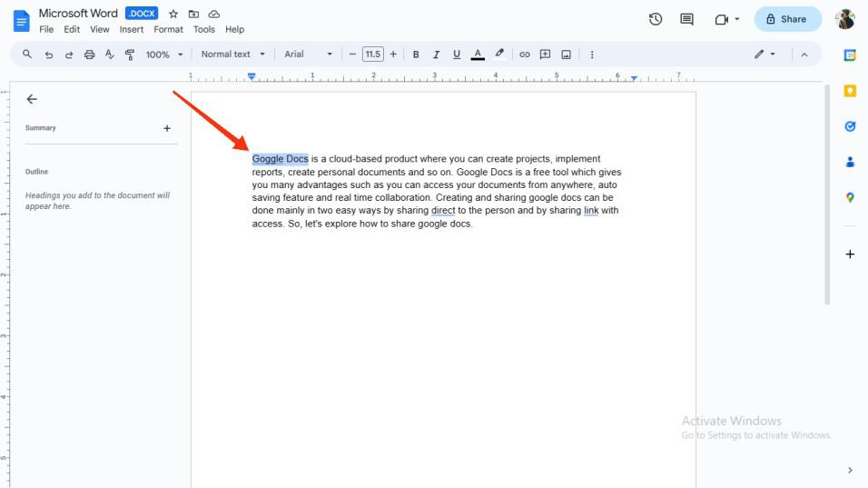Open the highlight color picker
868x488 pixels.
click(x=499, y=55)
